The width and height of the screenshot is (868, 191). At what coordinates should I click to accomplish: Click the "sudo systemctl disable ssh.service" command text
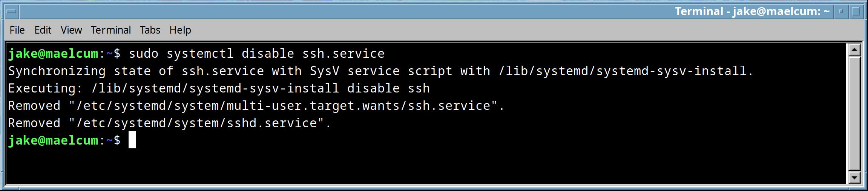[256, 54]
